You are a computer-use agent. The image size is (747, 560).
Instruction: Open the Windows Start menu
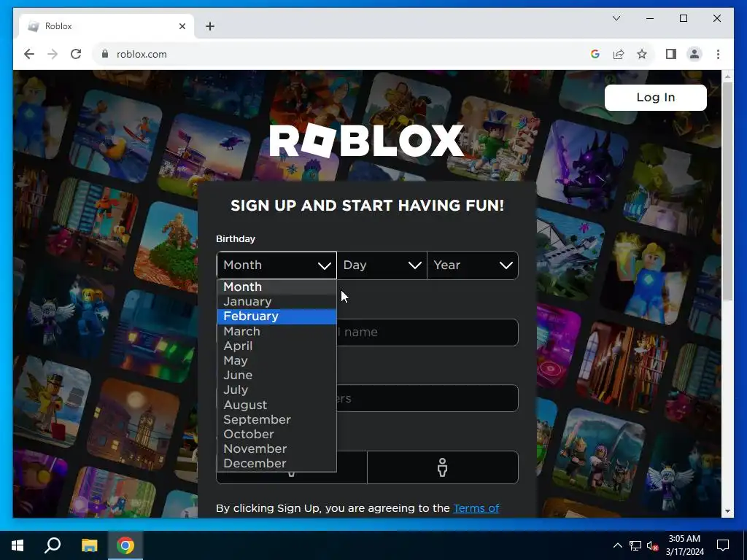point(18,545)
